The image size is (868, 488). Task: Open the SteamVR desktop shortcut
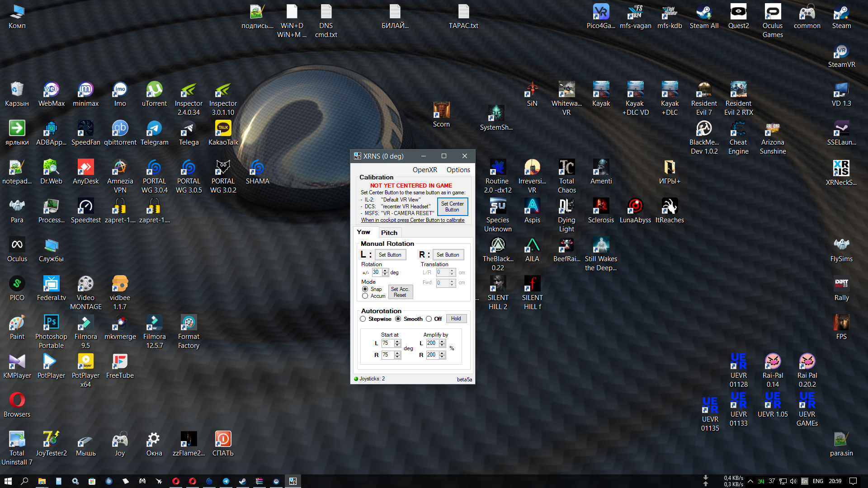pos(841,56)
